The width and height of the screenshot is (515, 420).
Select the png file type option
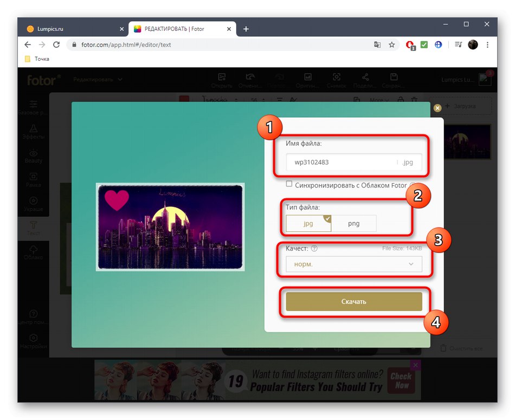click(x=354, y=223)
